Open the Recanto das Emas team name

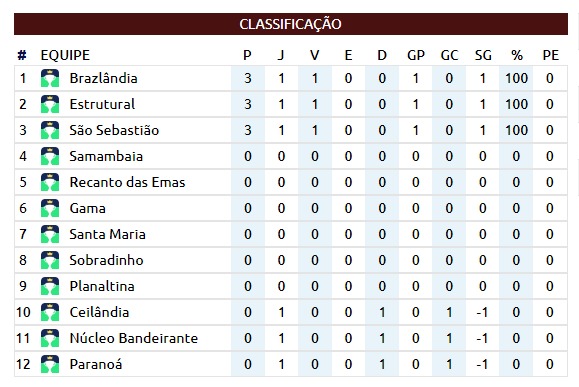(x=127, y=182)
